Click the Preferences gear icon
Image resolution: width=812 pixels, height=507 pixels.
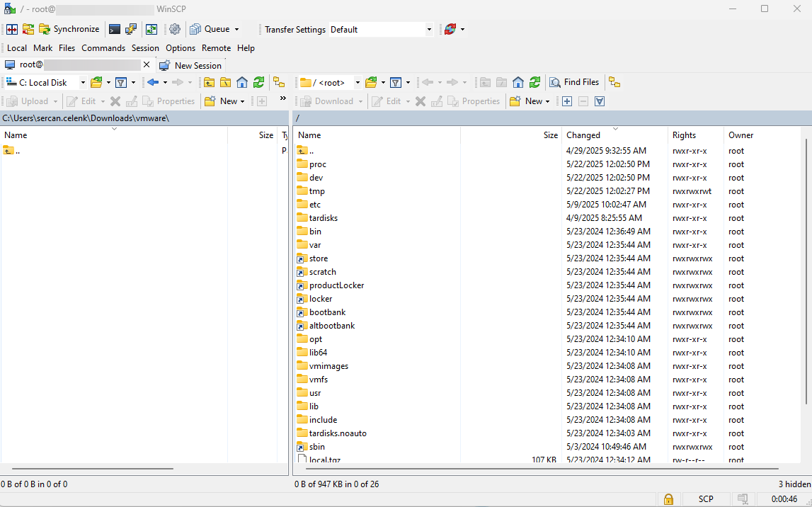point(175,29)
